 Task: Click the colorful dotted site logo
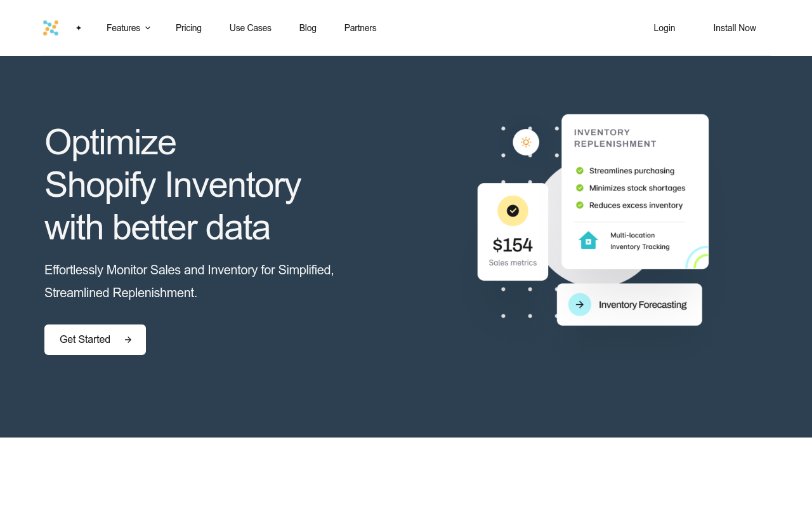click(51, 28)
